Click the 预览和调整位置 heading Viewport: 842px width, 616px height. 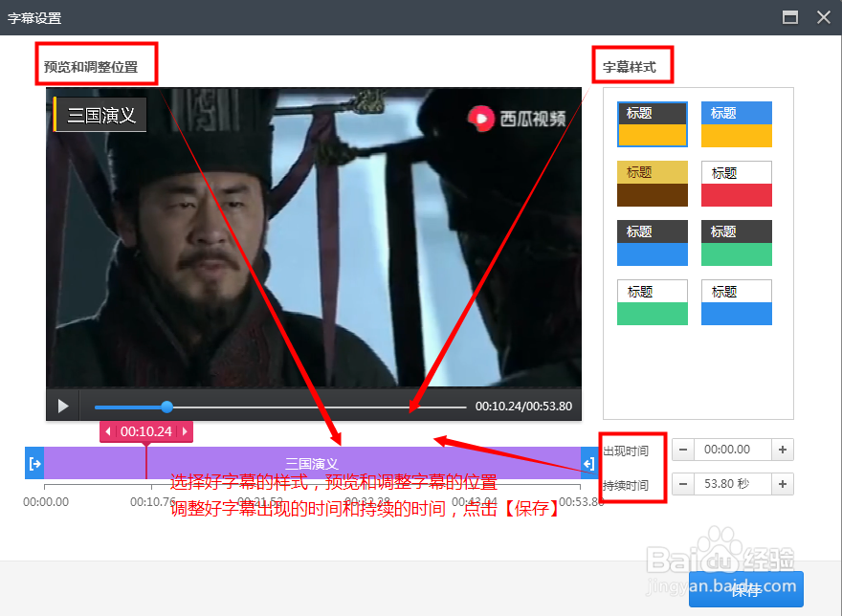tap(91, 67)
